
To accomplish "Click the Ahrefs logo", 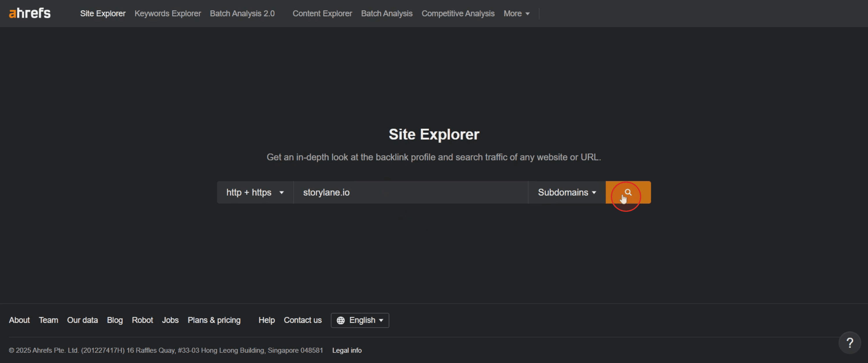I will coord(30,14).
